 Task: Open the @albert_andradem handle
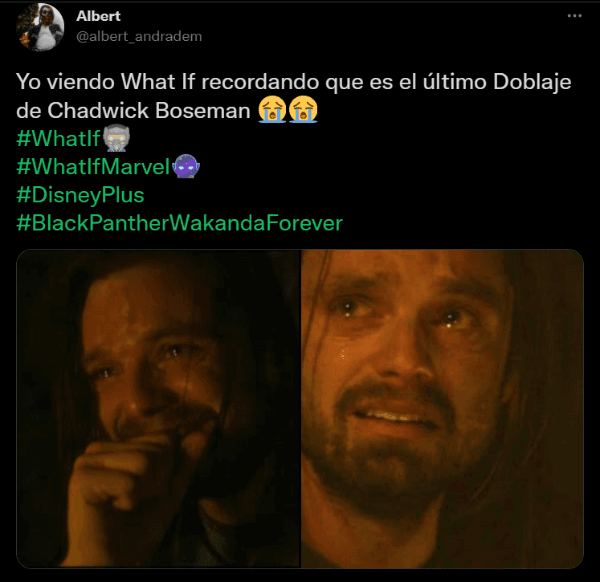click(139, 37)
